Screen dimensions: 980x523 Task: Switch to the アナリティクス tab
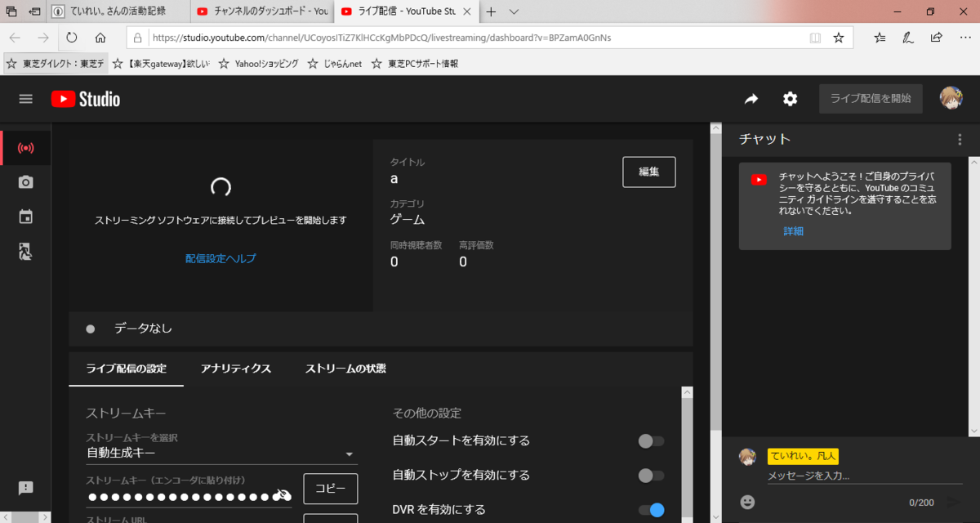point(236,369)
